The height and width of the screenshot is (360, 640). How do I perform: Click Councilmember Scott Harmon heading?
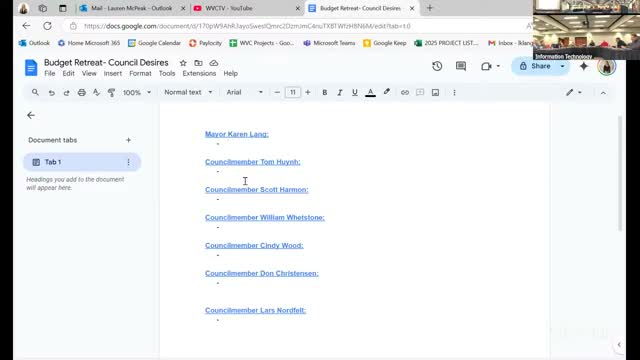pos(257,190)
